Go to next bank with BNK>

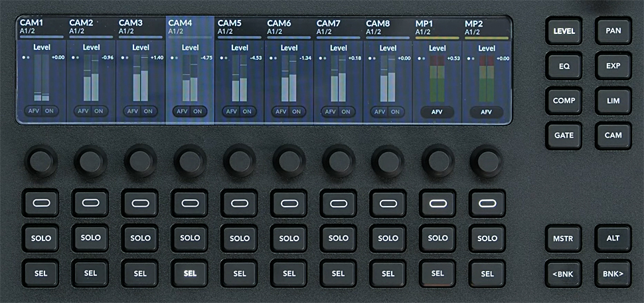[613, 273]
